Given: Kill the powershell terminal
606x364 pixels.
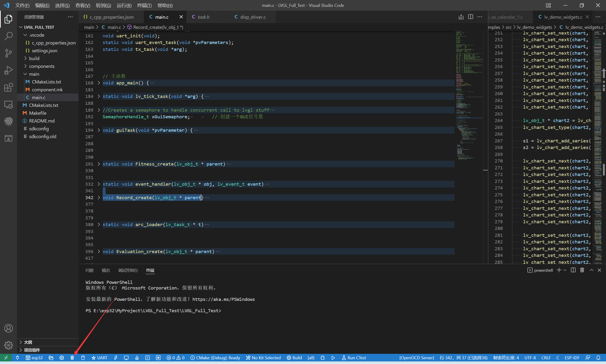Looking at the screenshot, I should click(582, 270).
